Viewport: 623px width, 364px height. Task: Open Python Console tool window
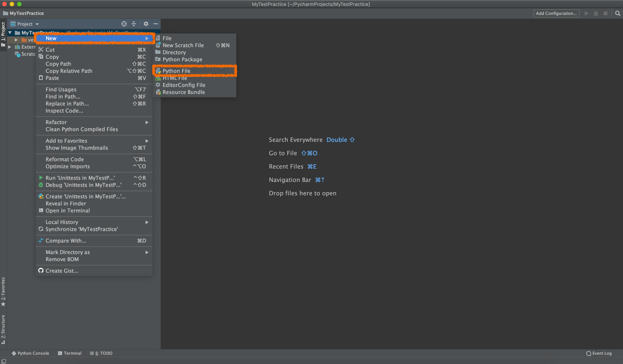point(30,353)
